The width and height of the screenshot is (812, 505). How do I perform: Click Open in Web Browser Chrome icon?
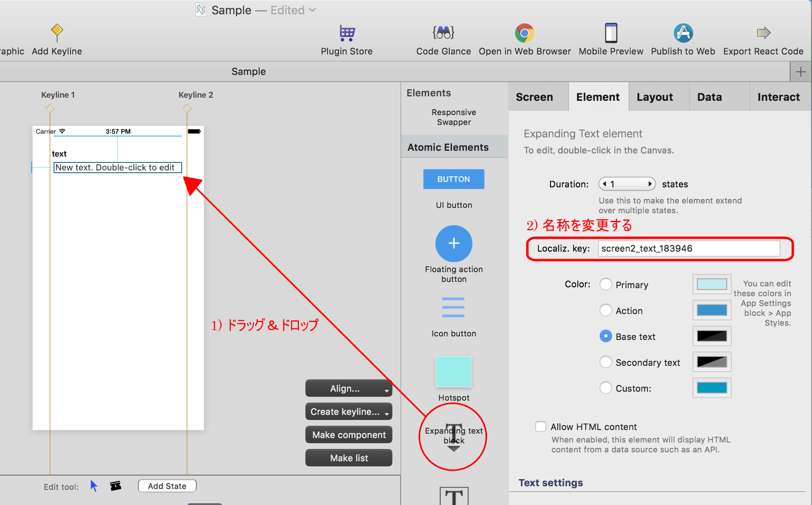(x=524, y=33)
